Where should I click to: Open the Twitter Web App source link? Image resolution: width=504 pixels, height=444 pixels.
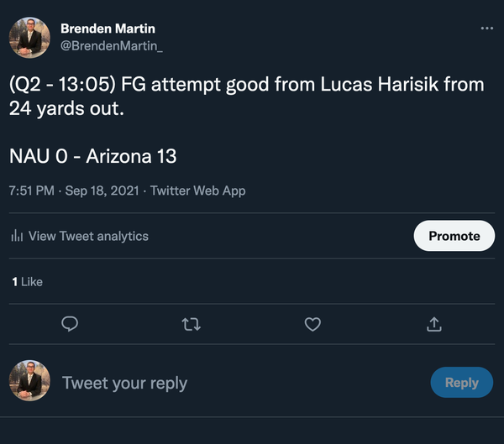197,191
